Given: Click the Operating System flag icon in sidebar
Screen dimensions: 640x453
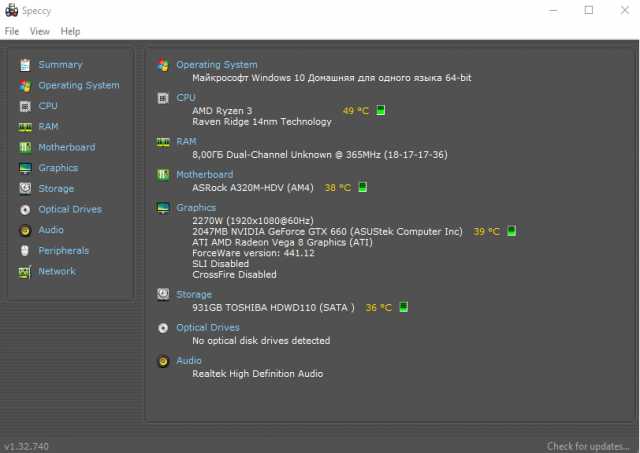Looking at the screenshot, I should point(25,86).
